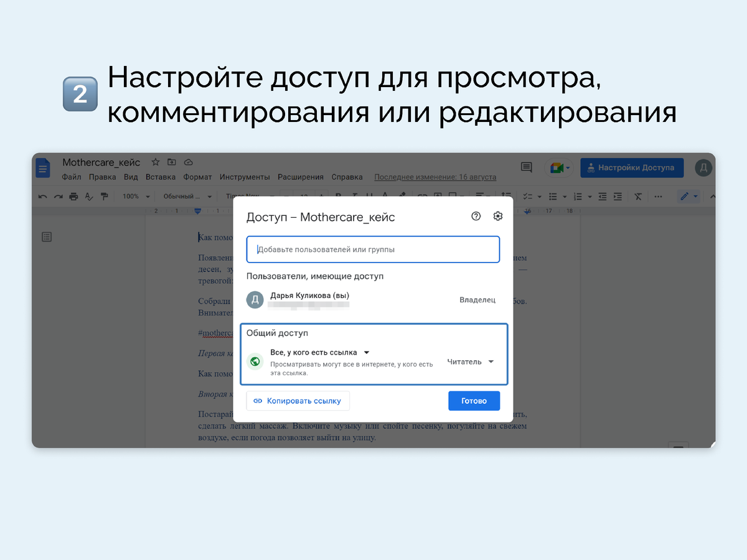Collapse the toolbar with the up chevron

tap(712, 197)
